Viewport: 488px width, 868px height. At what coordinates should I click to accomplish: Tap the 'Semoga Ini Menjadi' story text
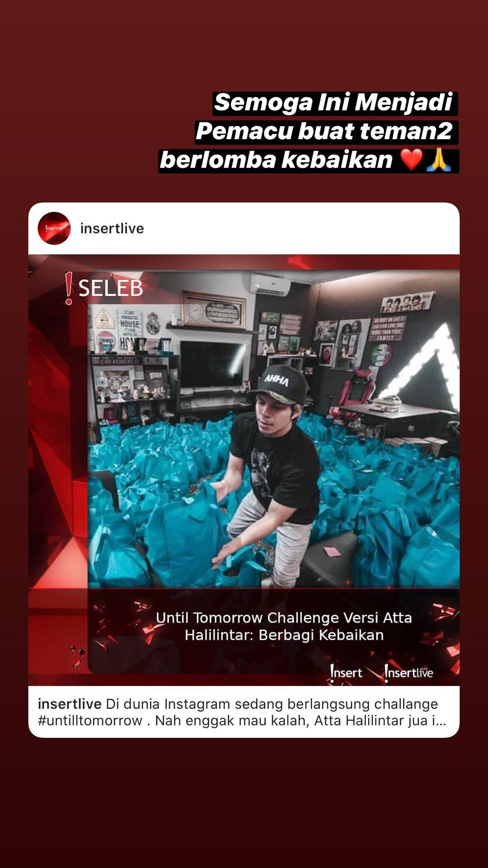(x=333, y=102)
